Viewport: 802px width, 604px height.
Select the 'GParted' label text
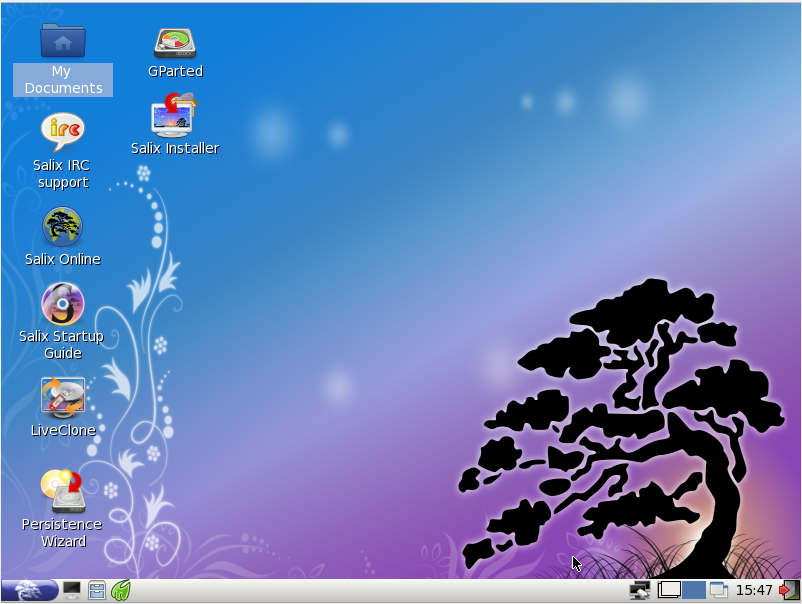click(175, 72)
